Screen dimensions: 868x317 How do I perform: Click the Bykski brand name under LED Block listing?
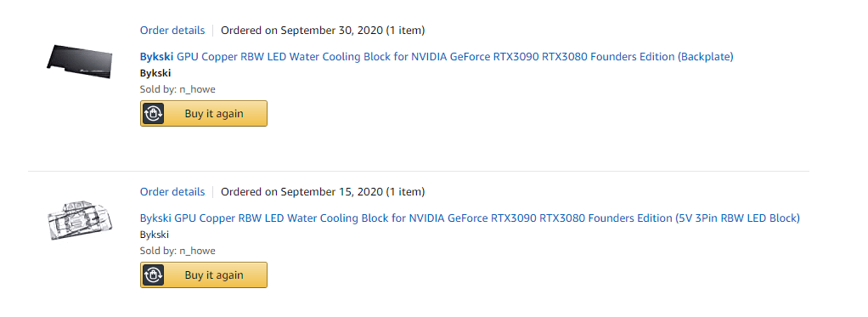coord(155,235)
